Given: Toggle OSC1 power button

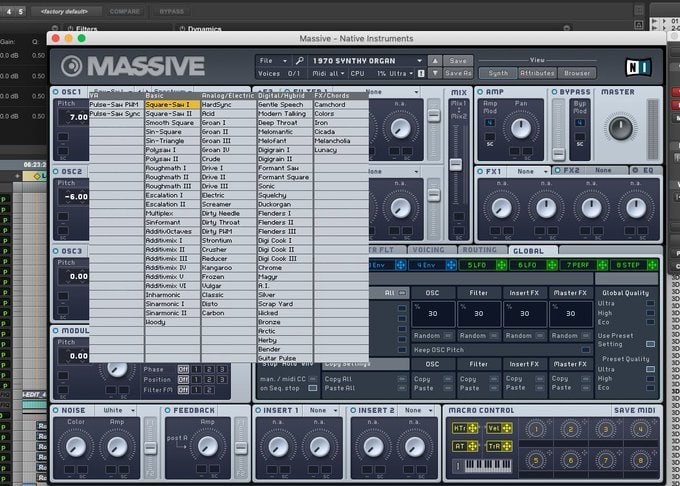Looking at the screenshot, I should (x=56, y=92).
